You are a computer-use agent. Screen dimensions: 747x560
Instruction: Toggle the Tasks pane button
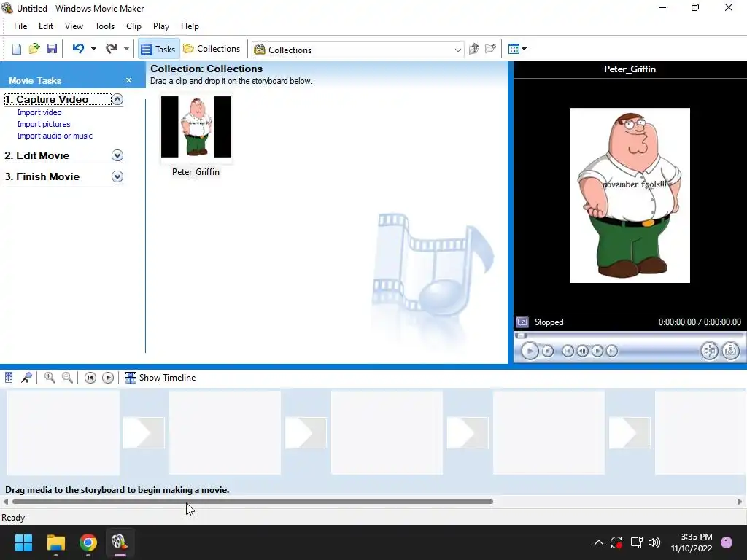point(158,49)
